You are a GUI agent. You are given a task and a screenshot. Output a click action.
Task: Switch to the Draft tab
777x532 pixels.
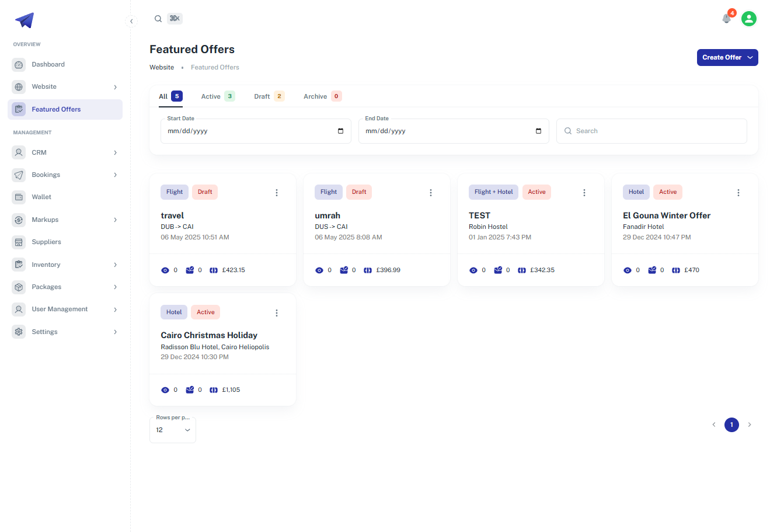269,96
